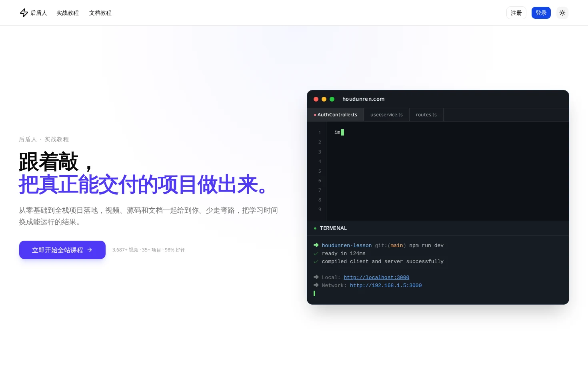Click the houdunren.com window title

[x=363, y=99]
